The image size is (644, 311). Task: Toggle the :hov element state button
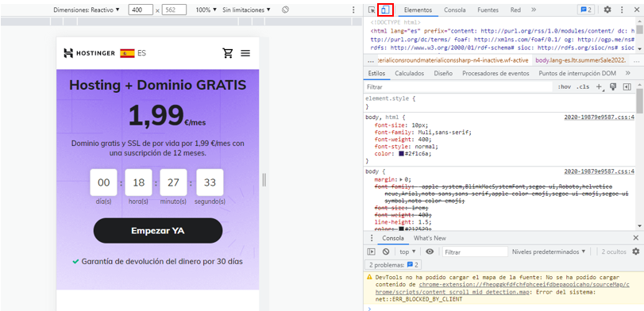coord(565,87)
